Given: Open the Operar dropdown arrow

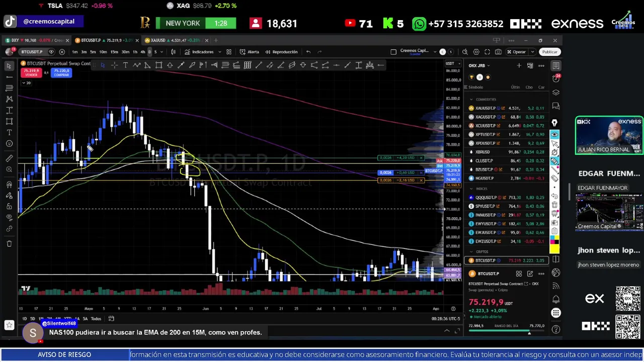Looking at the screenshot, I should pos(532,52).
